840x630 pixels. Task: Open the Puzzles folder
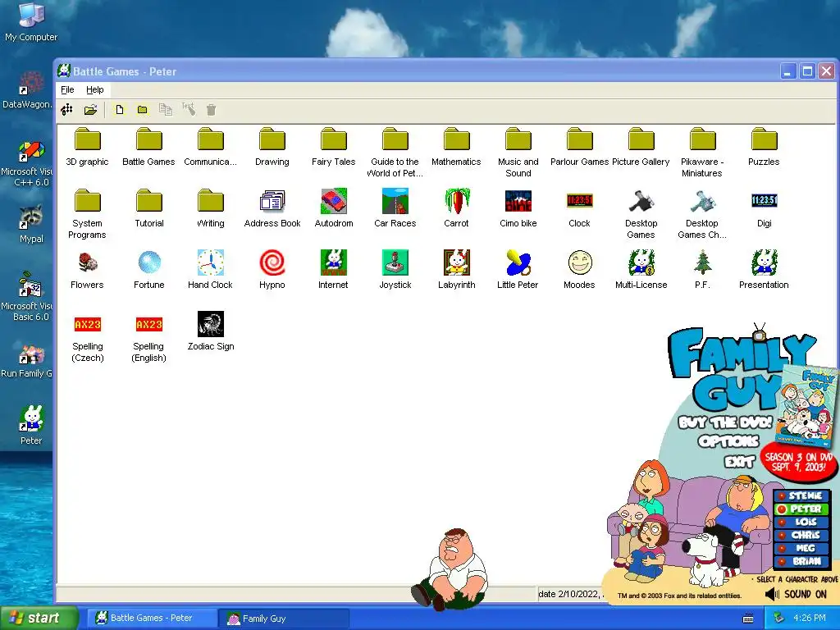point(764,139)
